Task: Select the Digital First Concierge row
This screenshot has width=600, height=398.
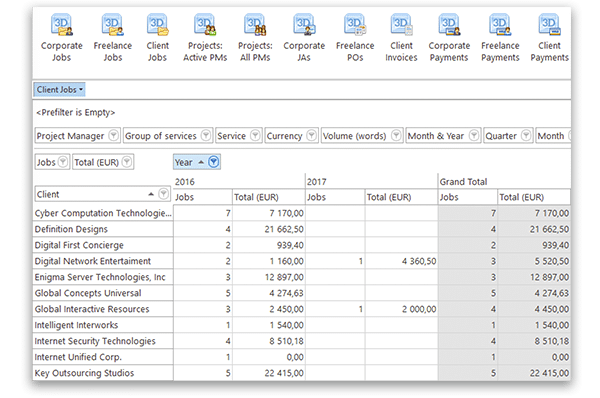Action: (103, 245)
